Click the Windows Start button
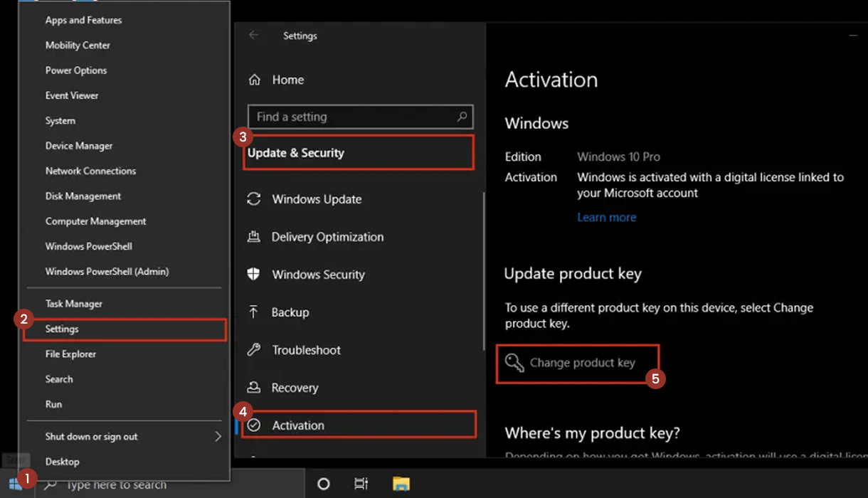The image size is (868, 498). point(15,484)
